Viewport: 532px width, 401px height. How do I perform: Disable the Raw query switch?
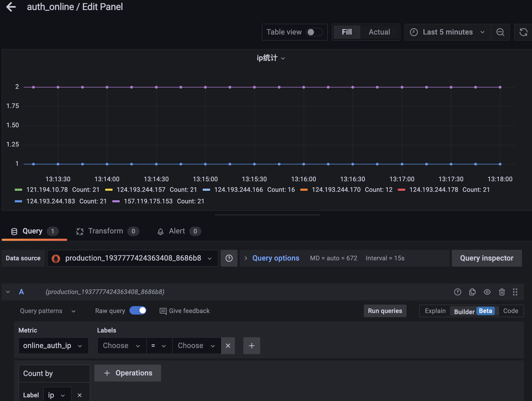point(138,311)
